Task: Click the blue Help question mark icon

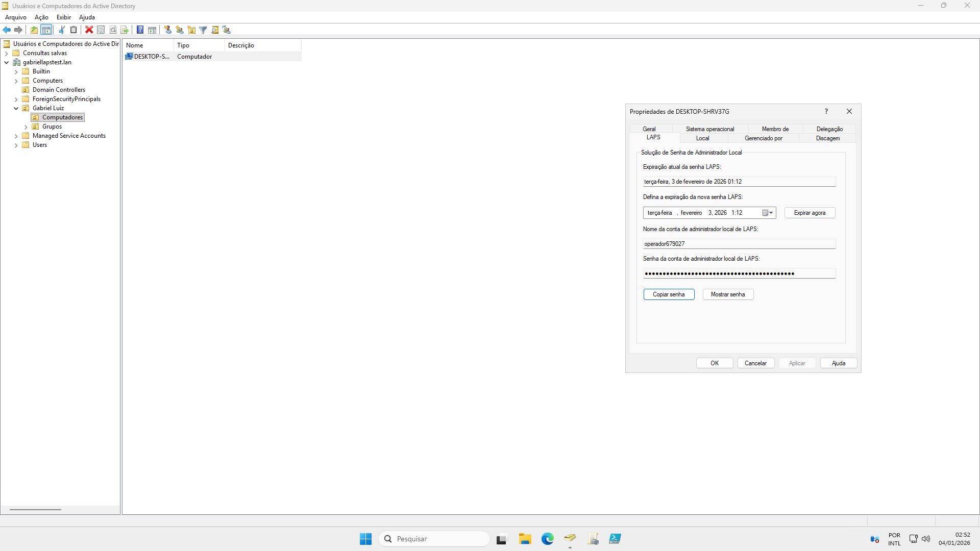Action: (x=140, y=30)
